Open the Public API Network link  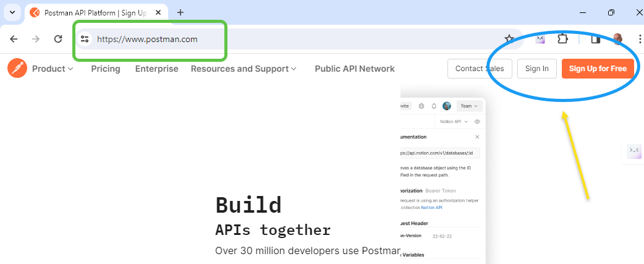[x=354, y=69]
